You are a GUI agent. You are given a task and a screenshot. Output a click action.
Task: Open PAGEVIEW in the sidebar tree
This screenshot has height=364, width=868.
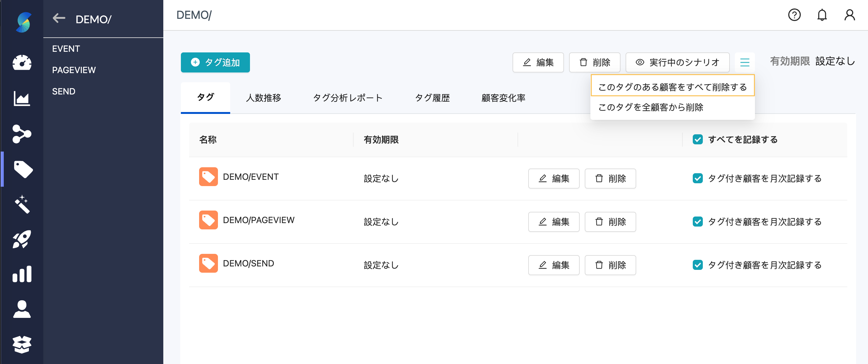74,70
